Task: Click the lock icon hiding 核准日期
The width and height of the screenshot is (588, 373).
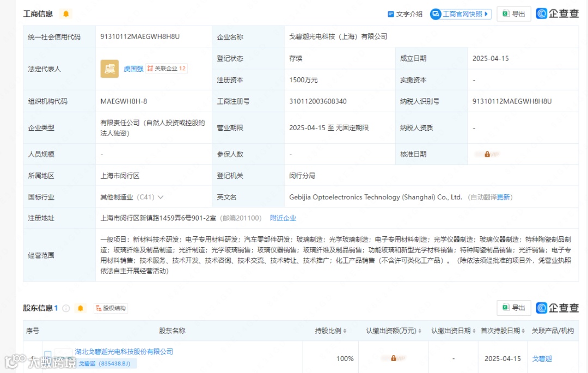Action: (487, 154)
